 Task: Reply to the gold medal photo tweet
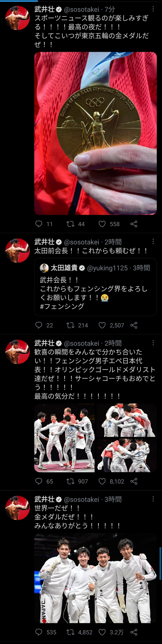tap(39, 224)
